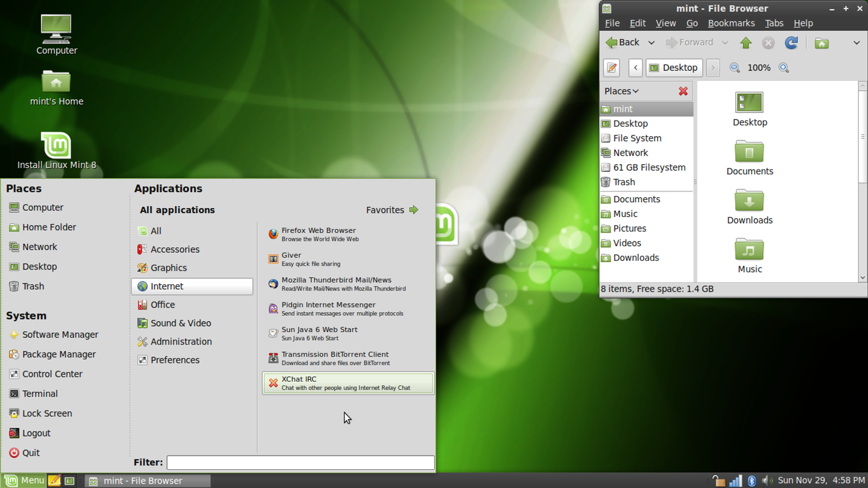This screenshot has width=868, height=488.
Task: Open Sun Java 6 Web Start
Action: 348,333
